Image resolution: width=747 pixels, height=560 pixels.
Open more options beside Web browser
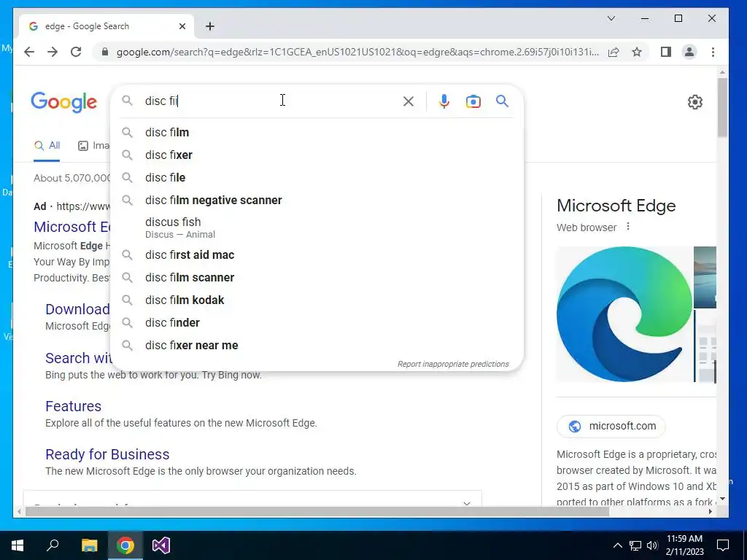point(628,227)
